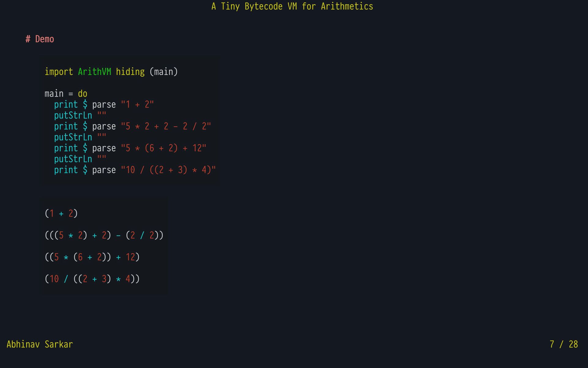588x368 pixels.
Task: Click the author name Abhinav Sarkar
Action: point(40,344)
